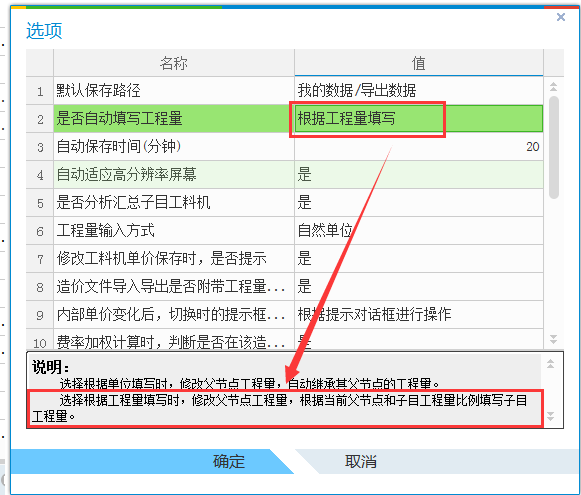The width and height of the screenshot is (581, 495).
Task: Open the 工程量输入方式 value 自然单位
Action: (419, 230)
